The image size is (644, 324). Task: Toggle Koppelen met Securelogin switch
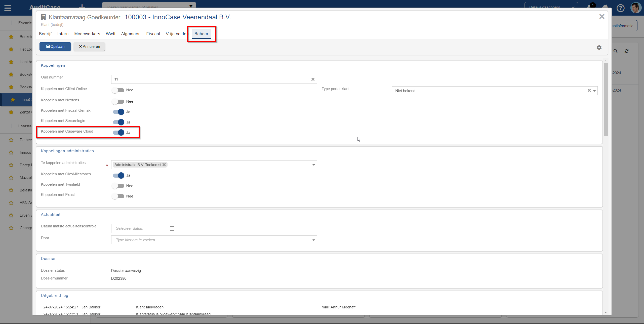coord(118,122)
